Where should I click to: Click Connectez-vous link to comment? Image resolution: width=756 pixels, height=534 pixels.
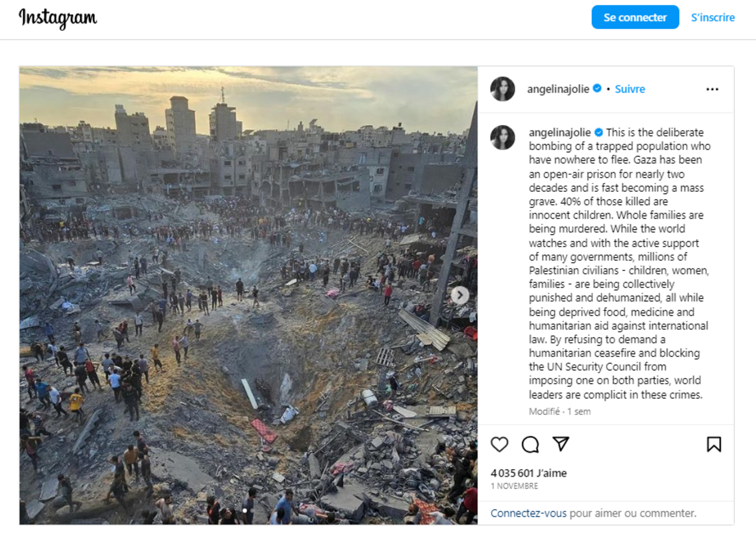[528, 513]
